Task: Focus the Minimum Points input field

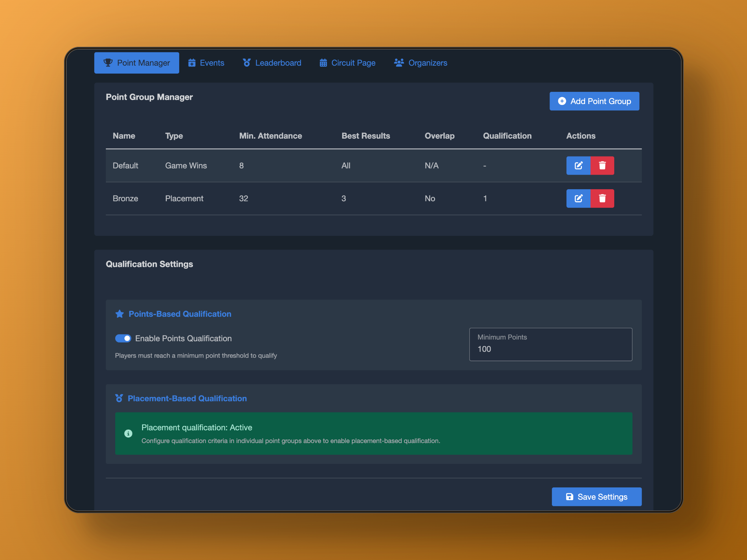Action: (x=550, y=349)
